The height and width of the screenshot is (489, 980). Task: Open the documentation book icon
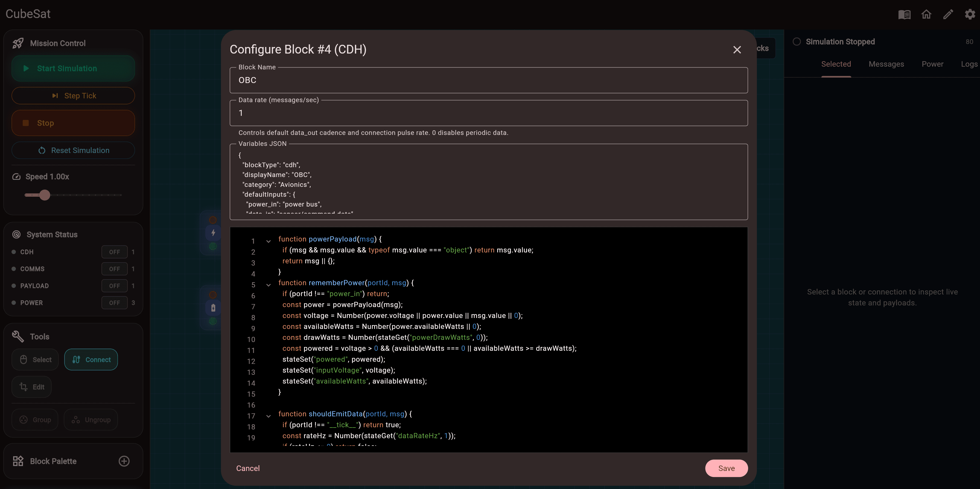tap(904, 14)
